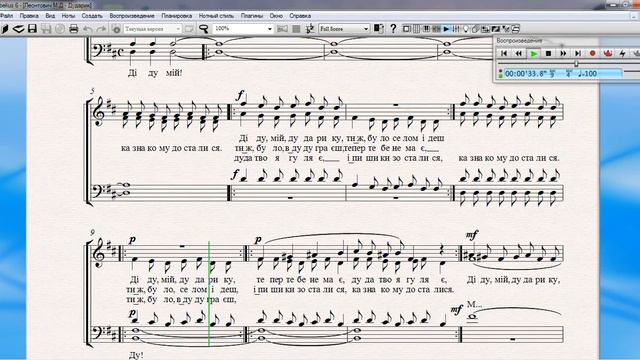Toggle the Properties window icon
Screen dimensions: 640x360
coord(506,29)
